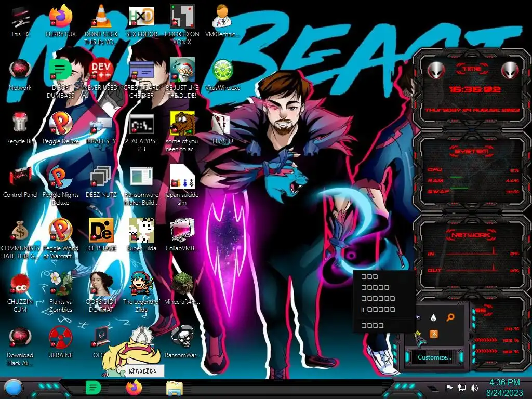532x399 pixels.
Task: Launch Firefox from the taskbar
Action: point(134,388)
